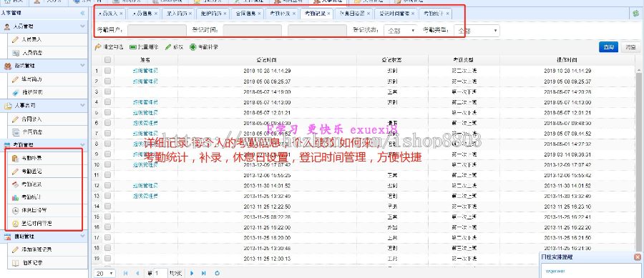Close the 考勤统计 tab
Viewport: 644px width, 278px height.
pos(447,14)
